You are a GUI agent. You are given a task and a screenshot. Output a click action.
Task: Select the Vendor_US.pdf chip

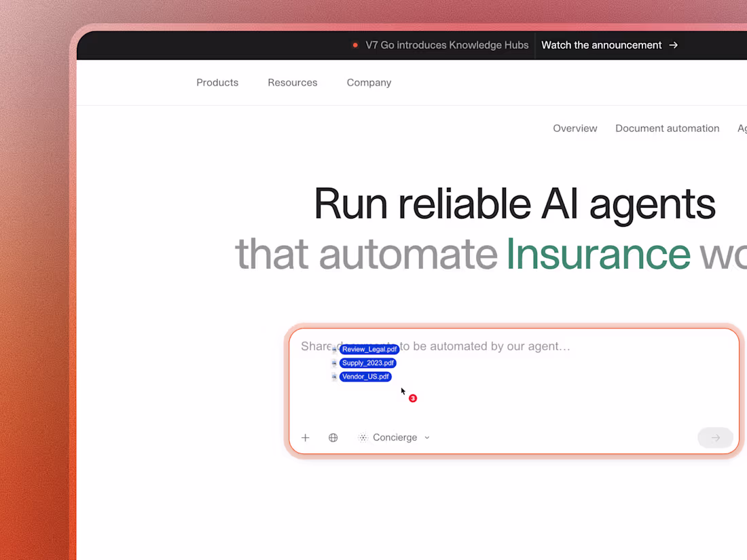coord(366,376)
